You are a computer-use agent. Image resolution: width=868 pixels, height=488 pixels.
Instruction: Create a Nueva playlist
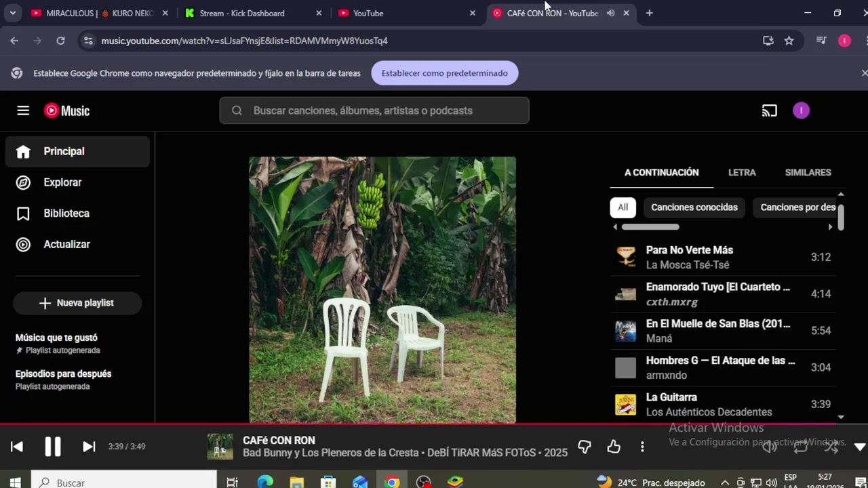[77, 303]
